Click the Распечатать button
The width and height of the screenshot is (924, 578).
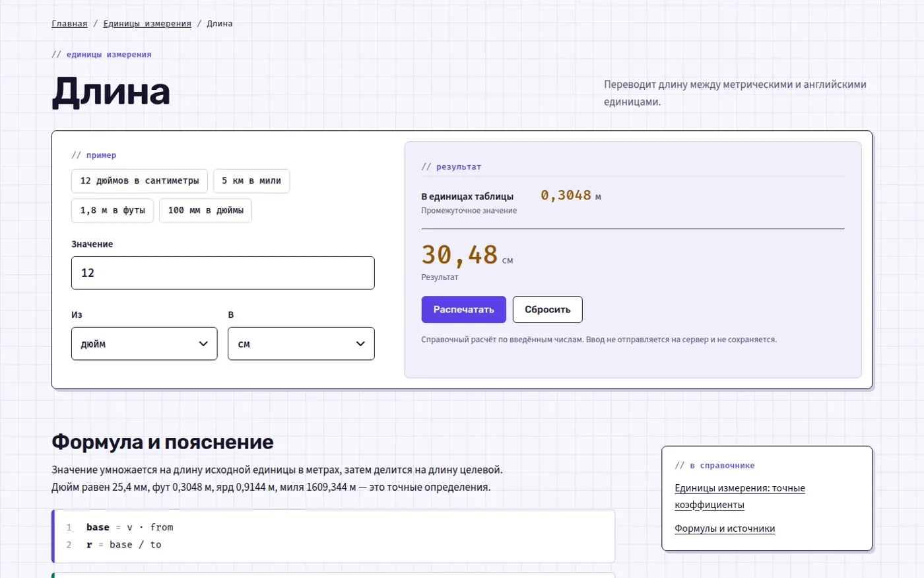point(464,310)
